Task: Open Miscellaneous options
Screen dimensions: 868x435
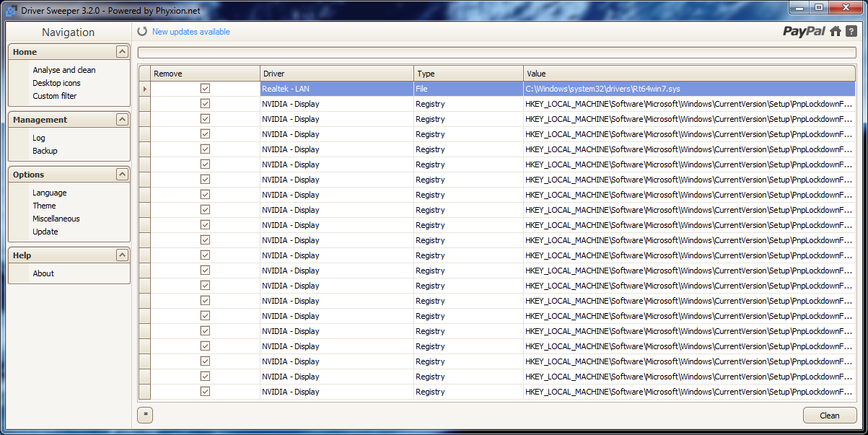Action: (56, 219)
